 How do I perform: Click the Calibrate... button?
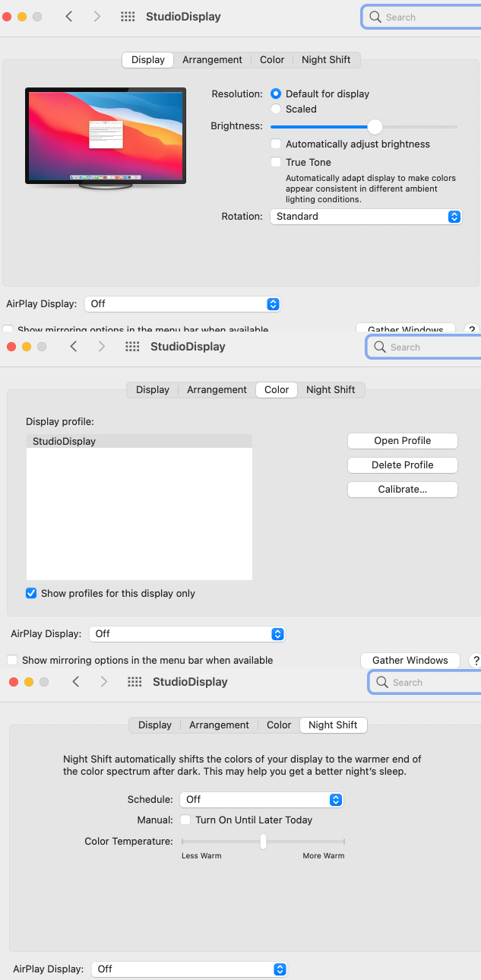[403, 490]
